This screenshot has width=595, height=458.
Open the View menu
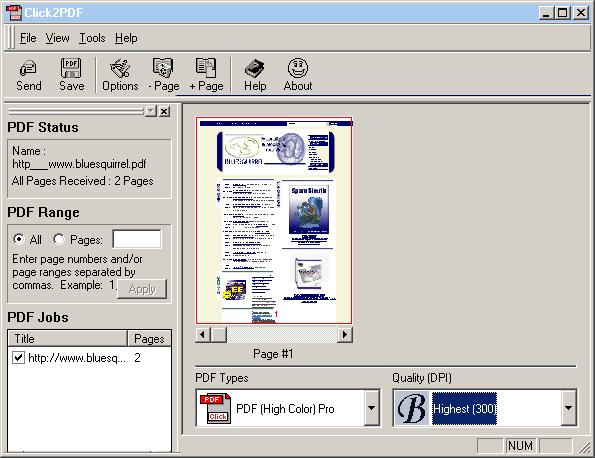pos(58,38)
